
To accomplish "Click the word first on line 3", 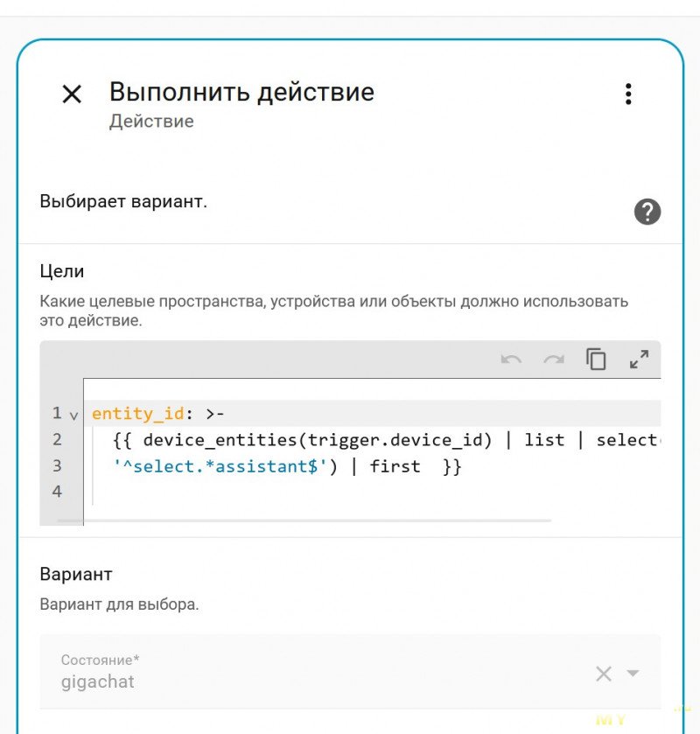I will pyautogui.click(x=395, y=466).
